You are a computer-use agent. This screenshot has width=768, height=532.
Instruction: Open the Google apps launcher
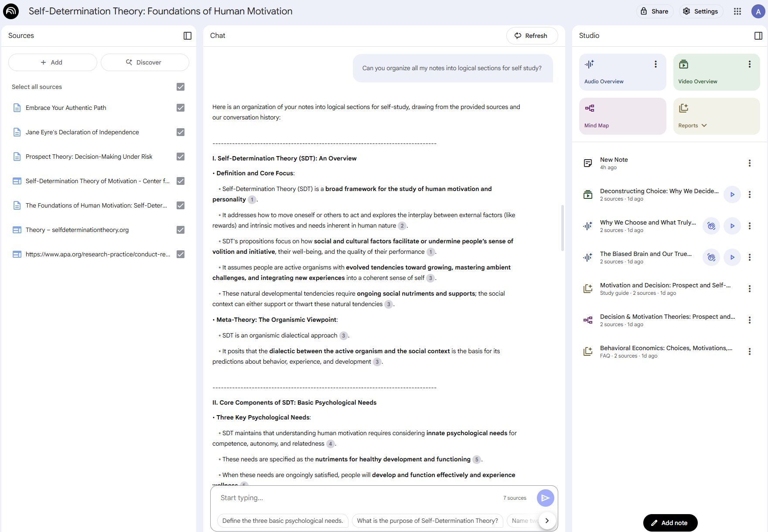(x=738, y=11)
